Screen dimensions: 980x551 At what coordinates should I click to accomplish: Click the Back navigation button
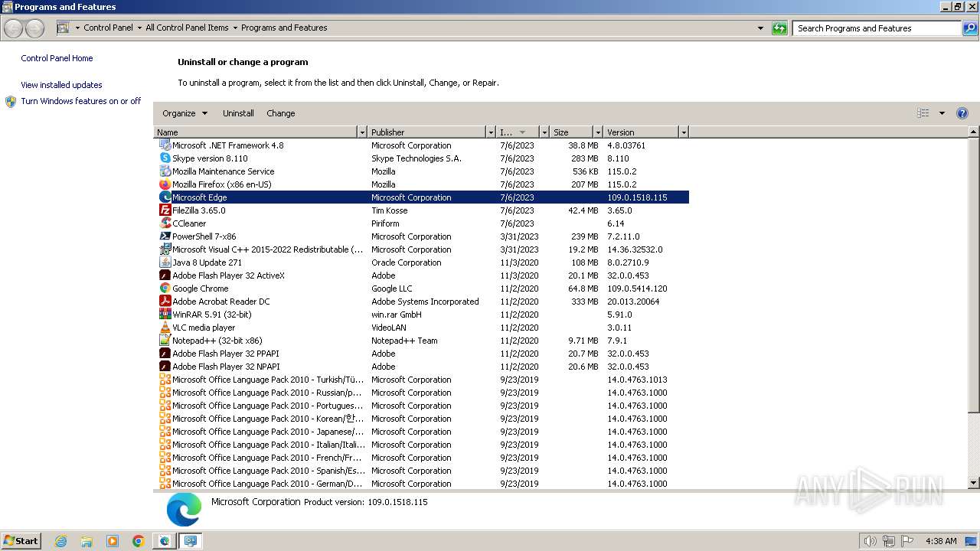pos(14,28)
